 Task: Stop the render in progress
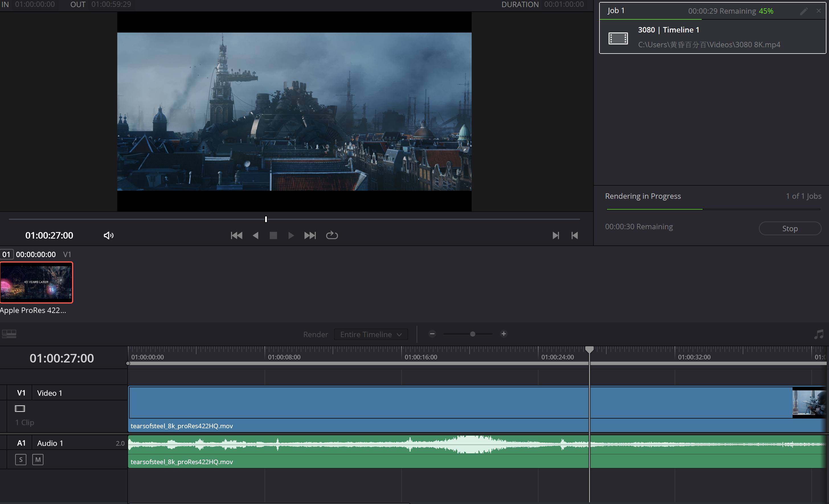pyautogui.click(x=790, y=228)
